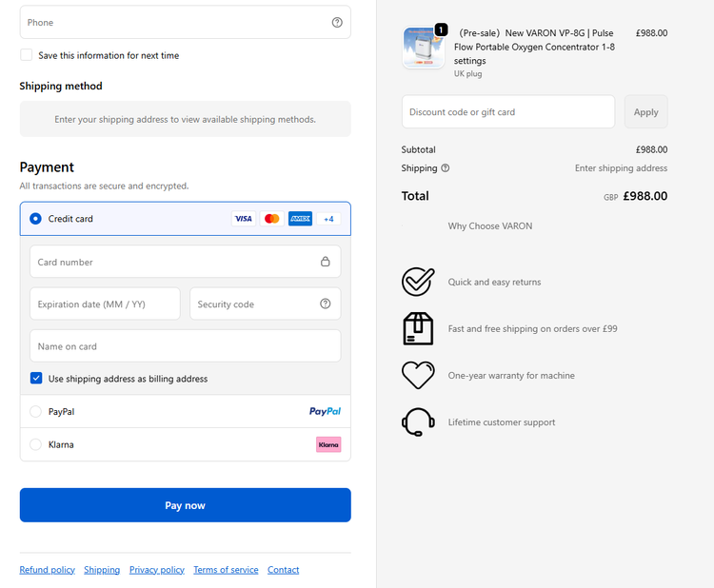Click Apply discount code button
Screen dimensions: 714x588
[645, 112]
